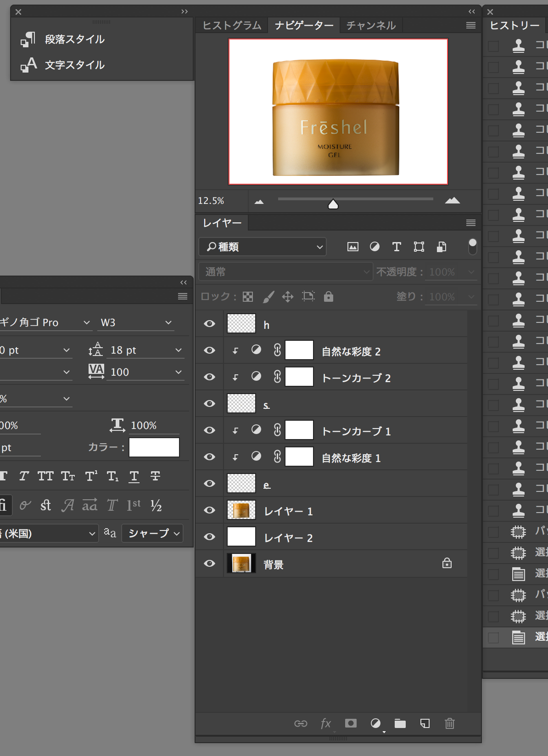Click the lock all padlock icon

(x=329, y=297)
